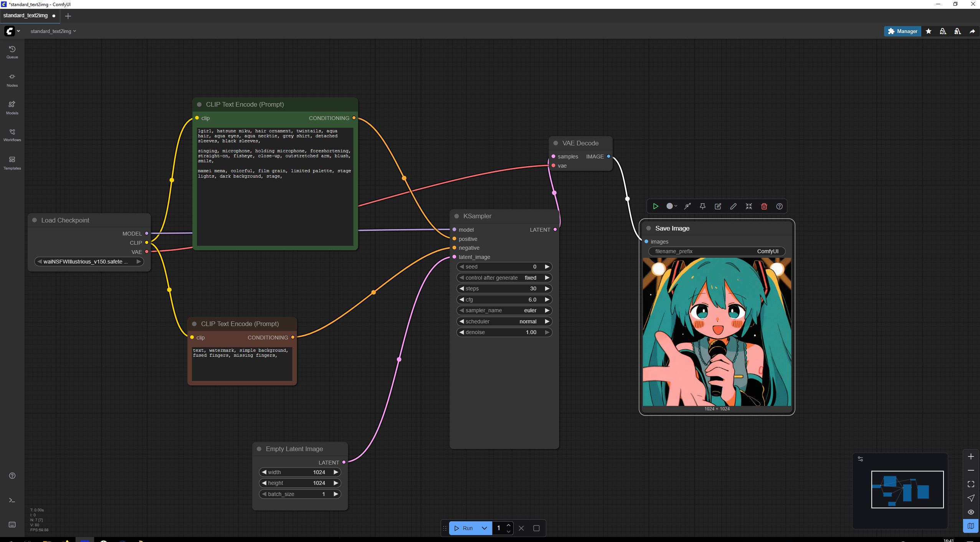
Task: Toggle the console terminal icon in left sidebar
Action: [x=12, y=500]
